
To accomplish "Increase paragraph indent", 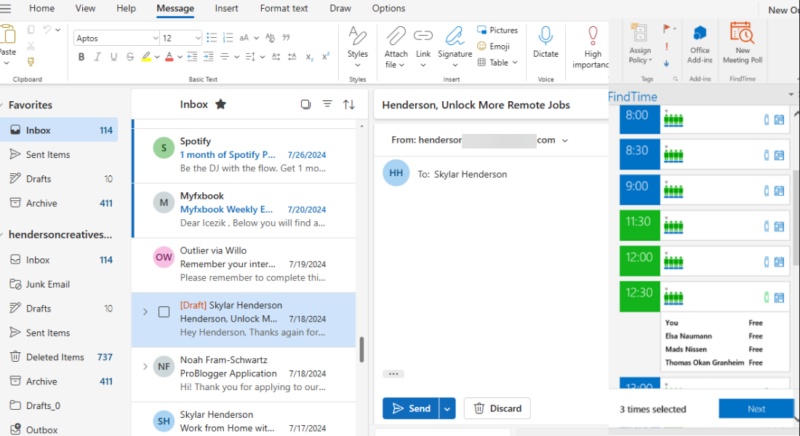I will (208, 57).
